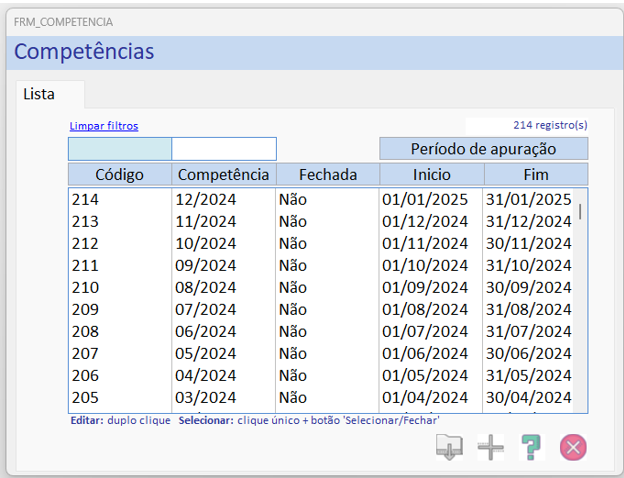This screenshot has height=478, width=624.
Task: Select row with código 214
Action: [321, 199]
